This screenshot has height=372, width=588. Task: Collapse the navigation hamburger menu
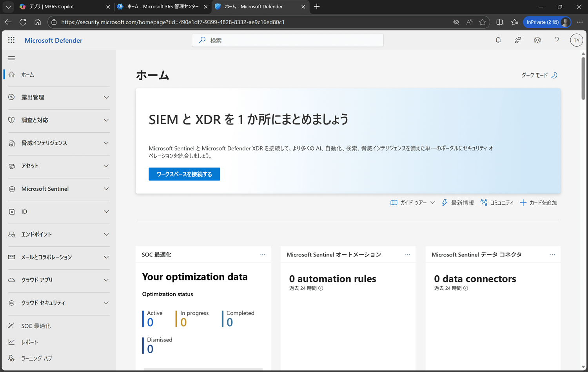[12, 58]
